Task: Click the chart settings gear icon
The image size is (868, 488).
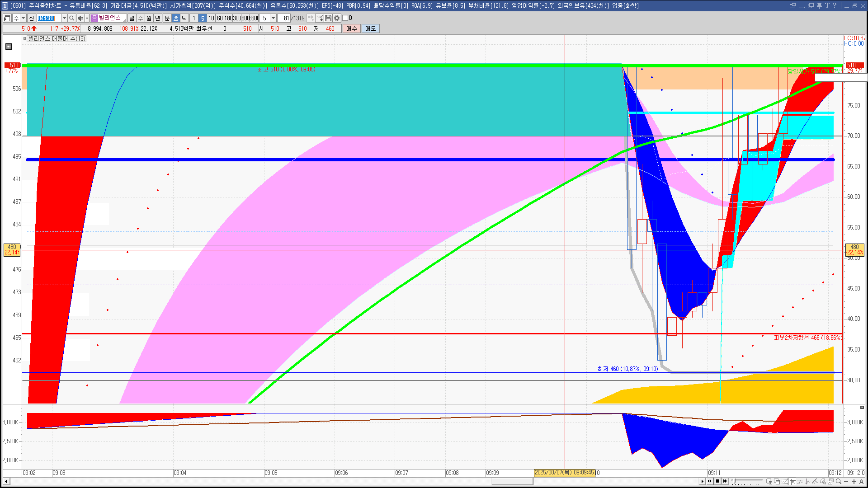Action: pyautogui.click(x=337, y=18)
